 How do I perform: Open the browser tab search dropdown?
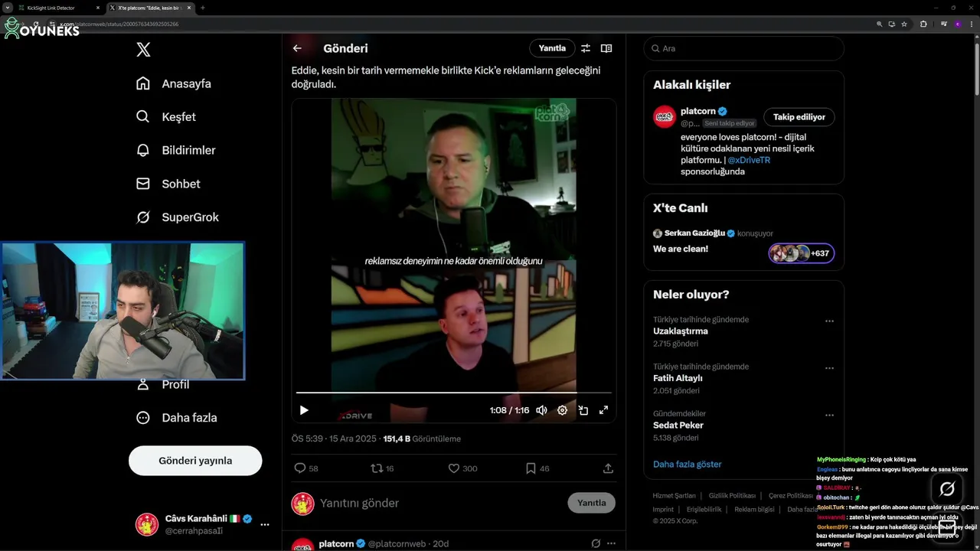(7, 8)
